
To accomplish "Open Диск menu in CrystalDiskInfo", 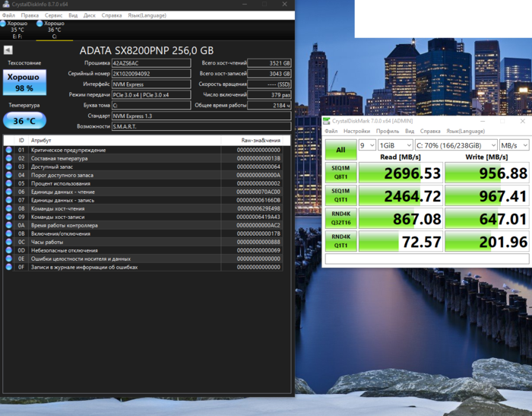I will pyautogui.click(x=90, y=15).
